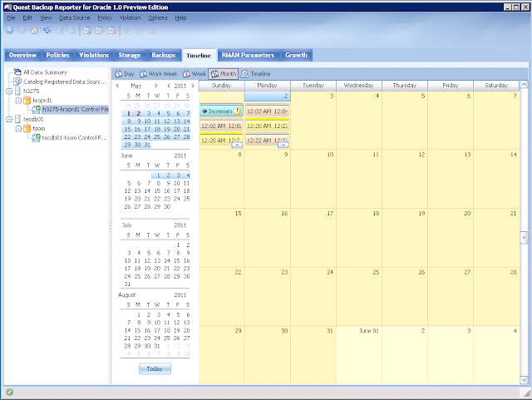
Task: Switch to Week view
Action: pyautogui.click(x=195, y=74)
